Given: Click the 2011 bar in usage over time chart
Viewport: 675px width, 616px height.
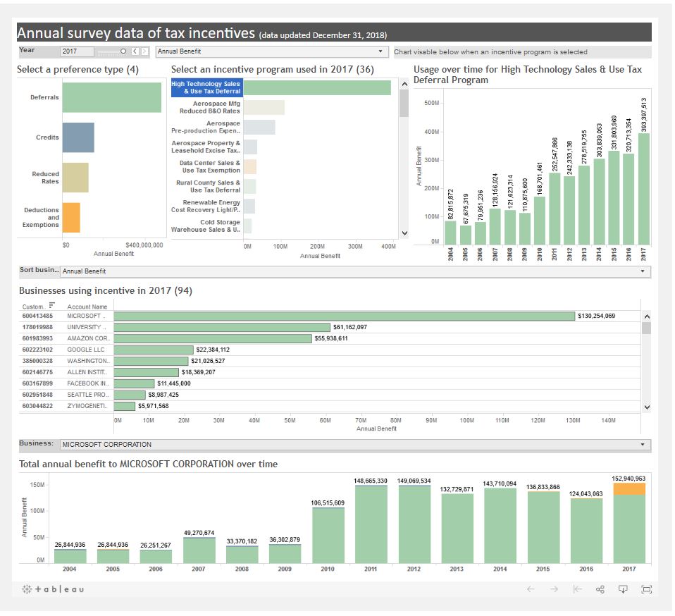Looking at the screenshot, I should coord(555,209).
